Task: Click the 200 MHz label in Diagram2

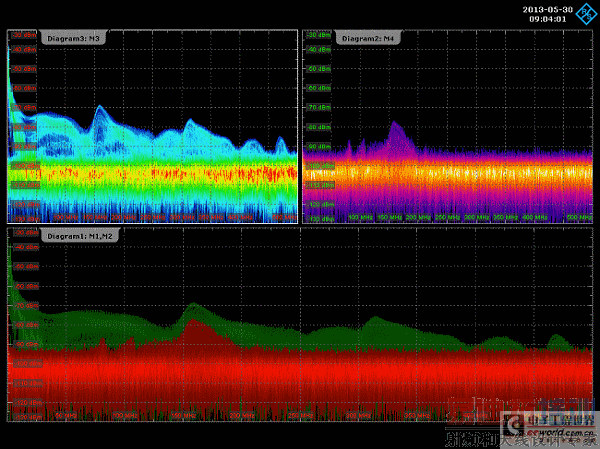Action: (x=420, y=216)
